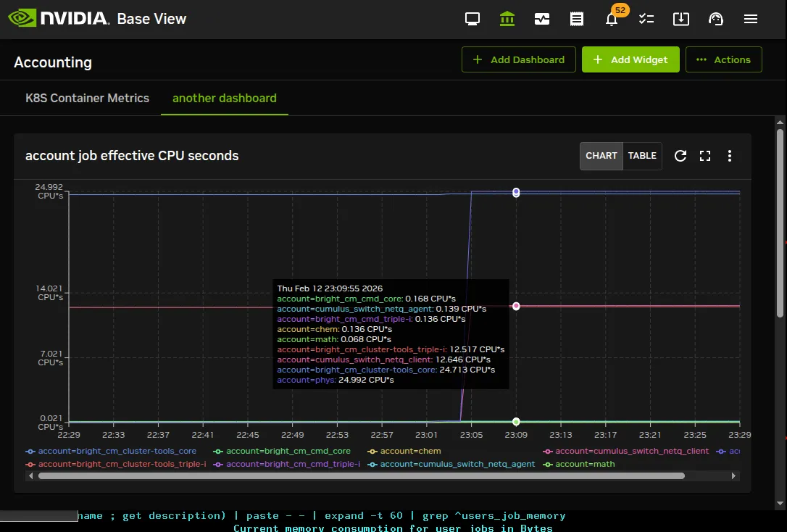Select the another dashboard tab
The image size is (787, 532).
[225, 99]
